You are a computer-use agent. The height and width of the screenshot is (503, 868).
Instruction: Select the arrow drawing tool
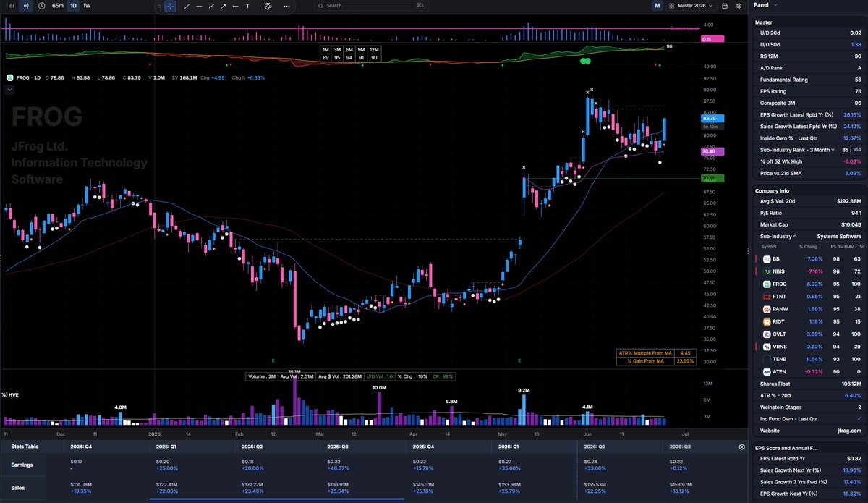pos(223,6)
